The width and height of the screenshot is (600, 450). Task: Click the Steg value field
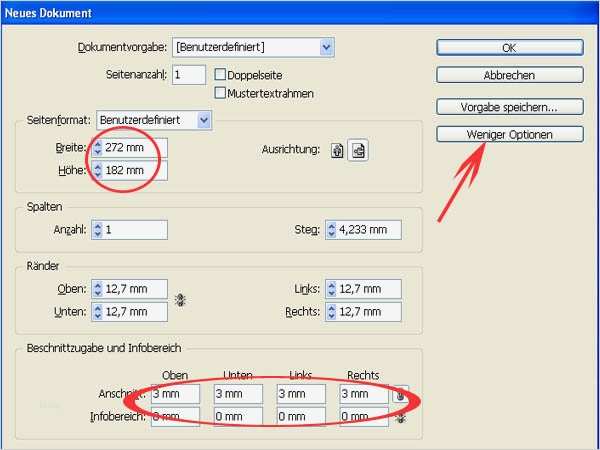369,230
